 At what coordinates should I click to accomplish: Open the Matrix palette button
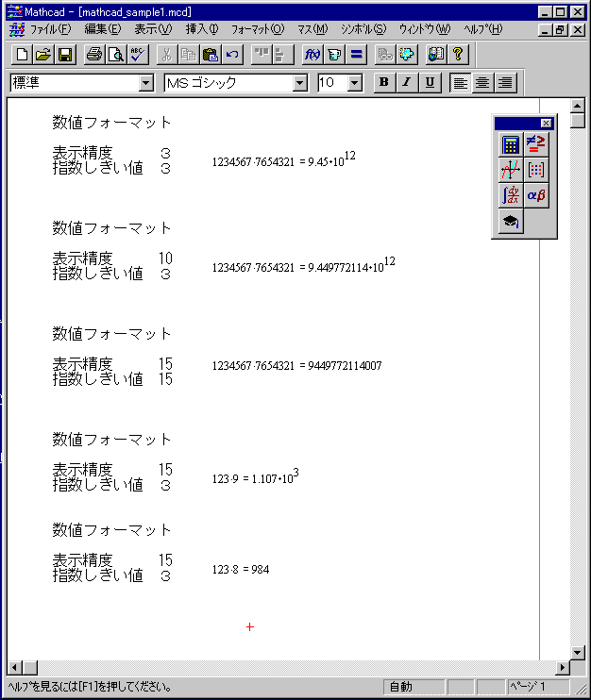pyautogui.click(x=536, y=170)
